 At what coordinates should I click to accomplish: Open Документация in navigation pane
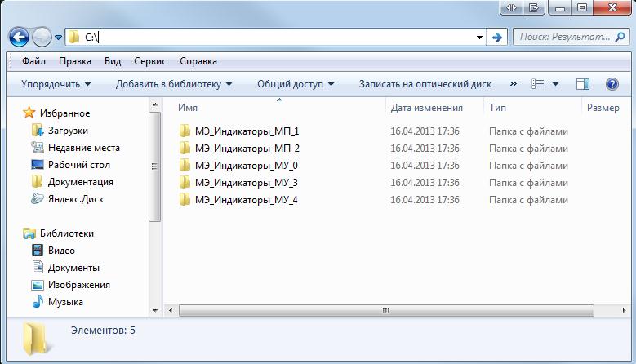click(80, 182)
